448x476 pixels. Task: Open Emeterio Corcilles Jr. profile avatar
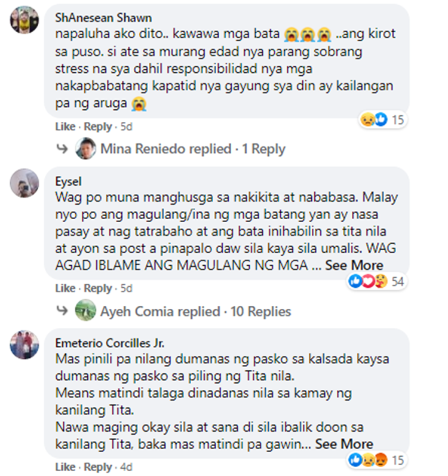(24, 345)
